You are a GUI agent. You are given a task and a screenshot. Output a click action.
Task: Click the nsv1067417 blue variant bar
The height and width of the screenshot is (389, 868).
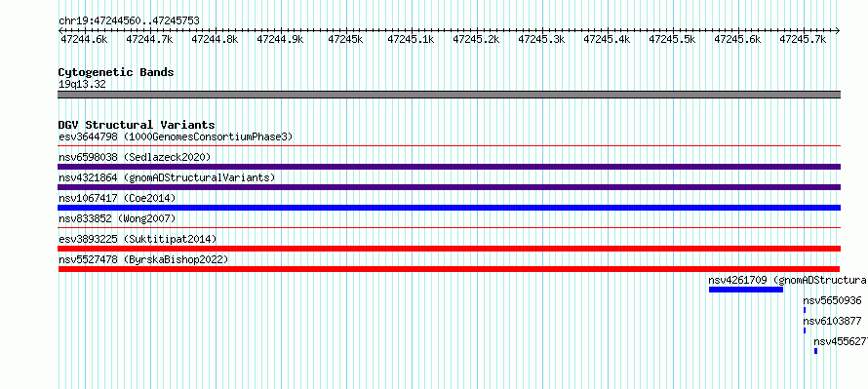pyautogui.click(x=449, y=208)
